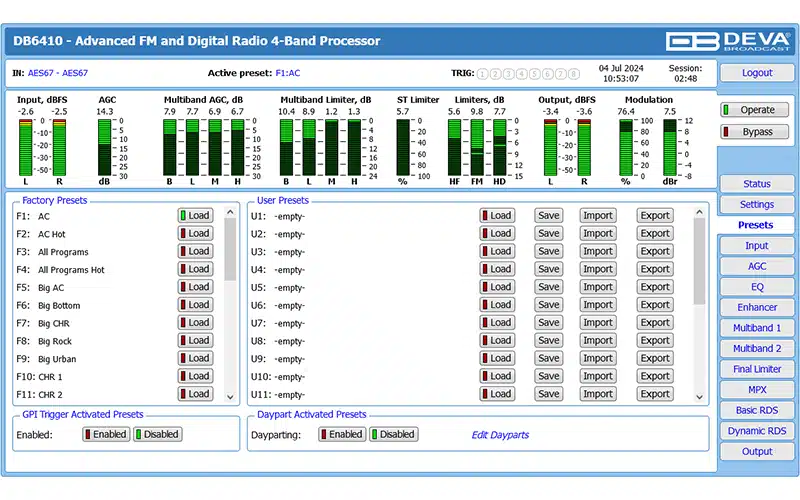This screenshot has height=500, width=800.
Task: Load the F8 Big Rock preset
Action: [195, 340]
